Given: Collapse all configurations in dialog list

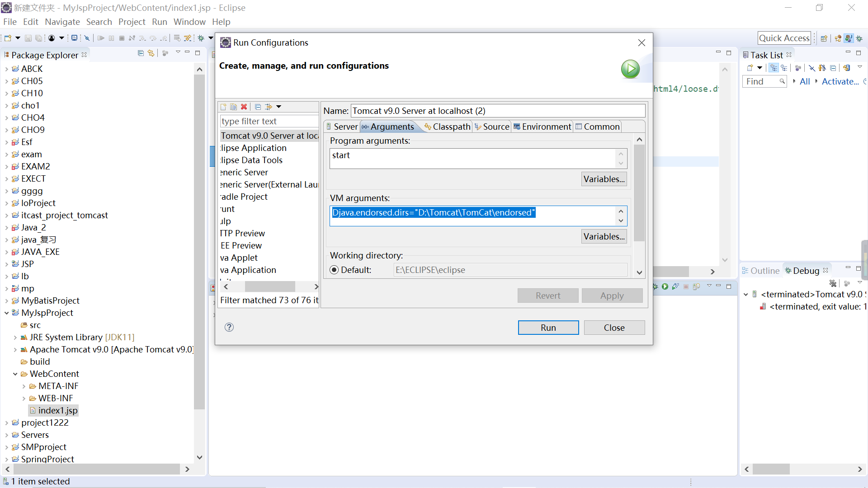Looking at the screenshot, I should (x=258, y=107).
